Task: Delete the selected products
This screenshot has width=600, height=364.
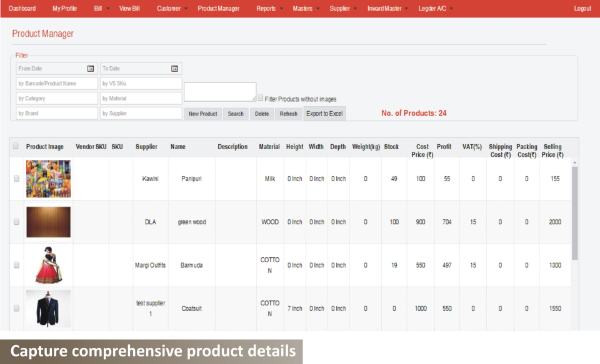Action: tap(262, 114)
